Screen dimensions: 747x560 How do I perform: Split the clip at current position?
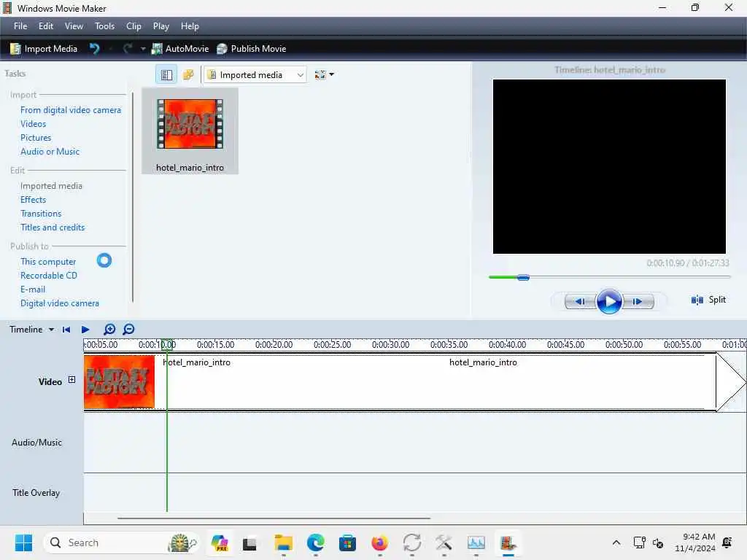[x=708, y=300]
